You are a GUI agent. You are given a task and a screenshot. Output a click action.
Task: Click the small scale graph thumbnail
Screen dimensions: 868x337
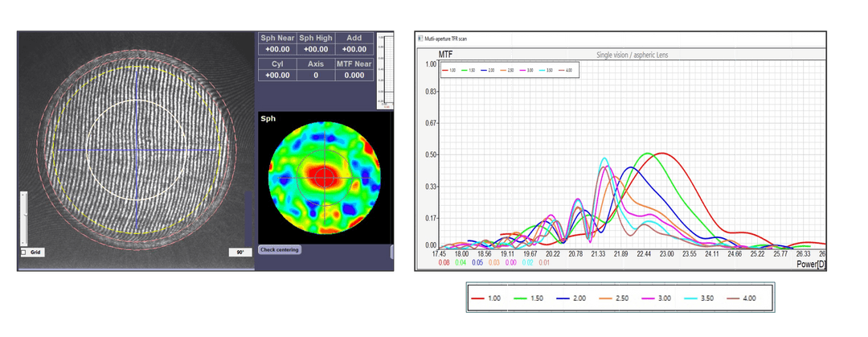pyautogui.click(x=385, y=71)
